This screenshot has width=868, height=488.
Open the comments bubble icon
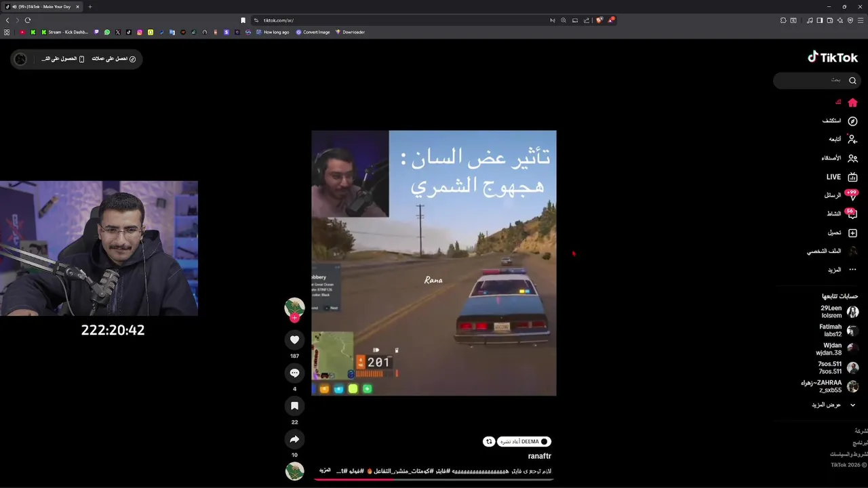pos(294,373)
